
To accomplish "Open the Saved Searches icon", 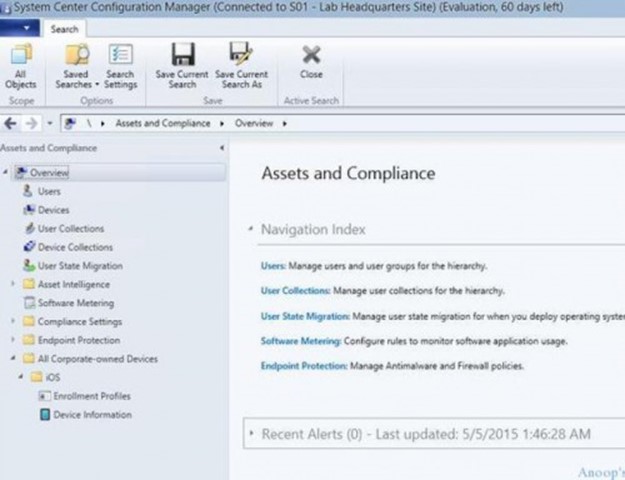I will (77, 54).
